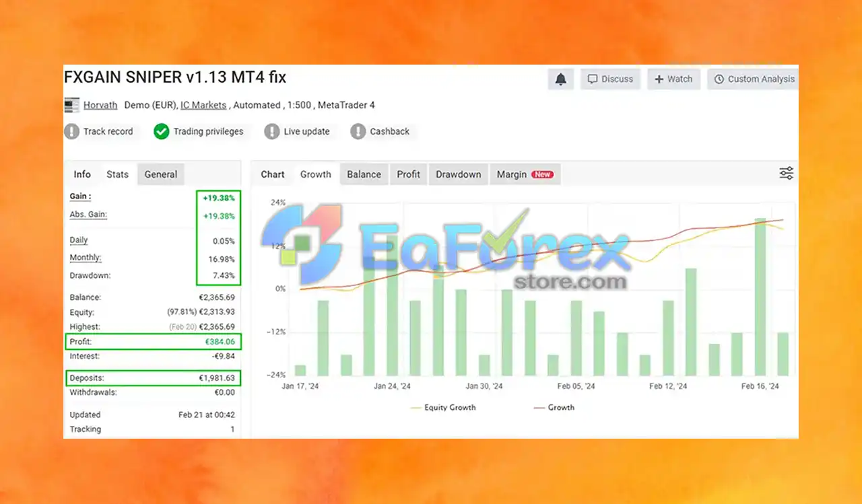Click the Trading privileges status label
This screenshot has height=504, width=862.
click(209, 132)
